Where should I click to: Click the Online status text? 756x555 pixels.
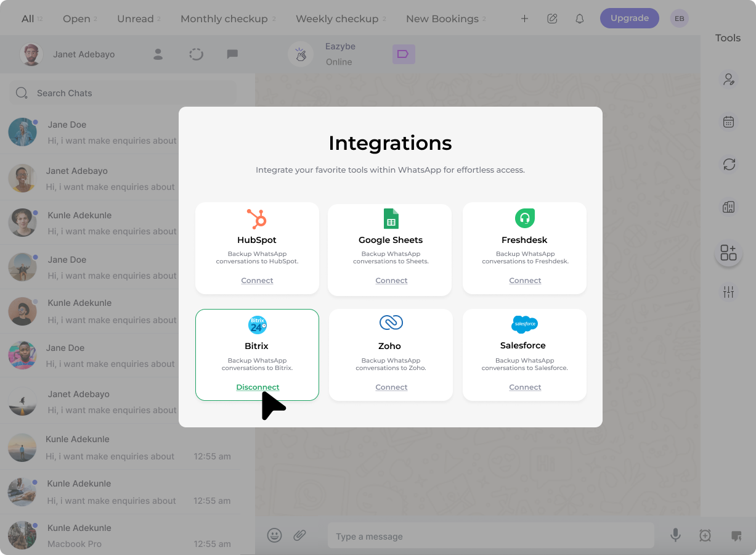coord(339,62)
